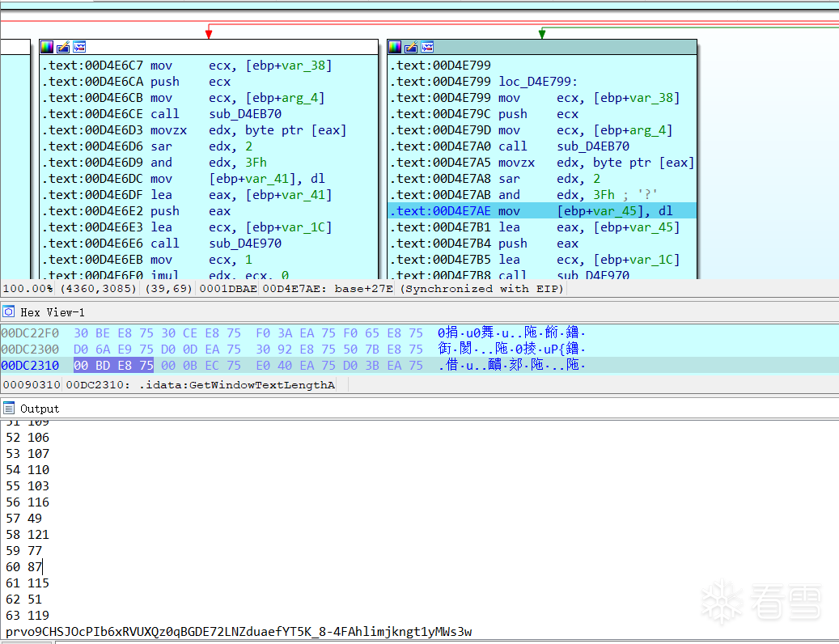Click the zoom level 100.00% in status bar

28,289
